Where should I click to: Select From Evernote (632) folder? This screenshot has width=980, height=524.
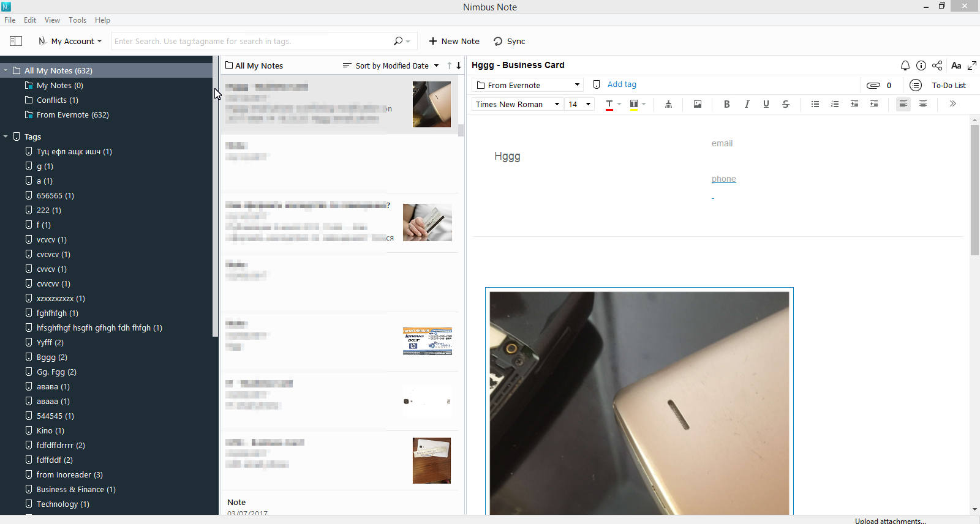pyautogui.click(x=72, y=114)
